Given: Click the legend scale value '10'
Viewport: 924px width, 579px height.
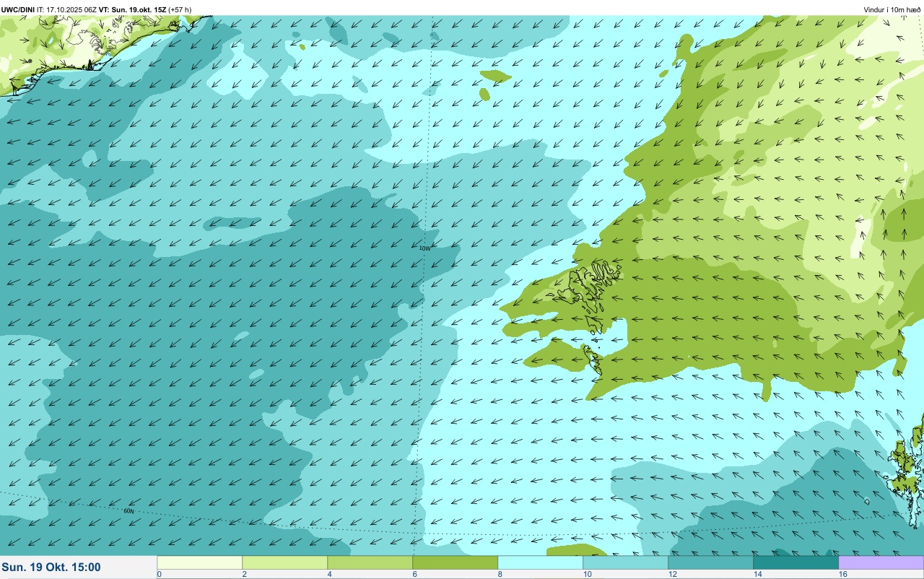Looking at the screenshot, I should coord(588,574).
